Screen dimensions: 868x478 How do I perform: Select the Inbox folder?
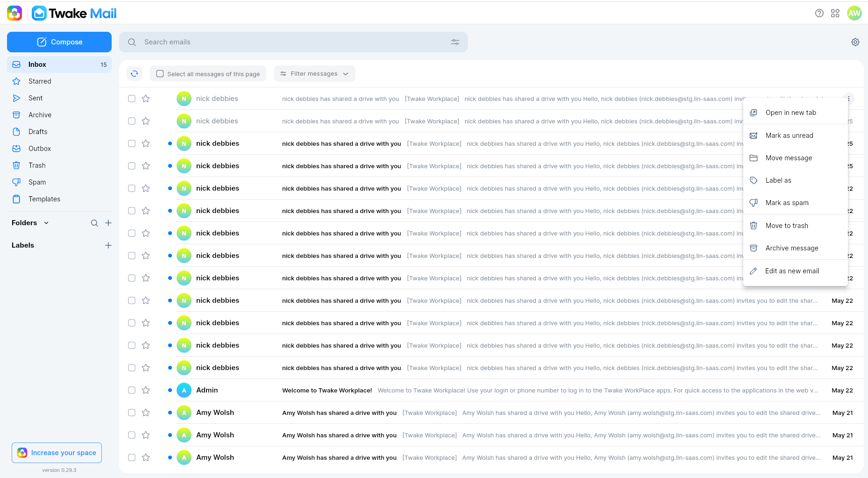click(59, 64)
